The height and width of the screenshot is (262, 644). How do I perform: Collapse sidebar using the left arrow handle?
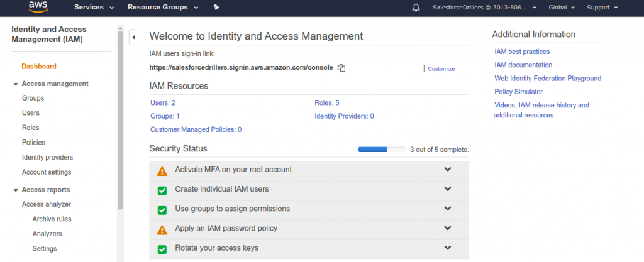coord(133,37)
